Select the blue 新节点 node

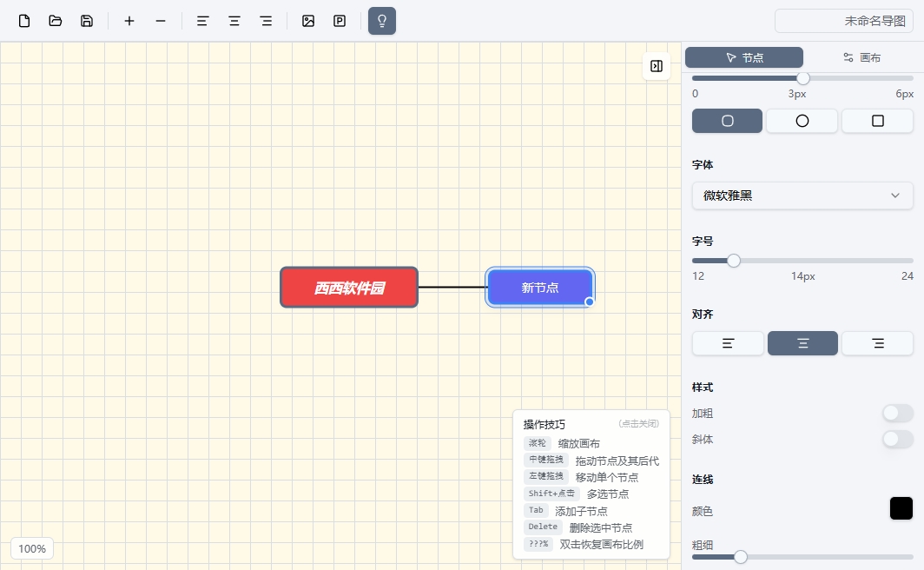coord(540,288)
